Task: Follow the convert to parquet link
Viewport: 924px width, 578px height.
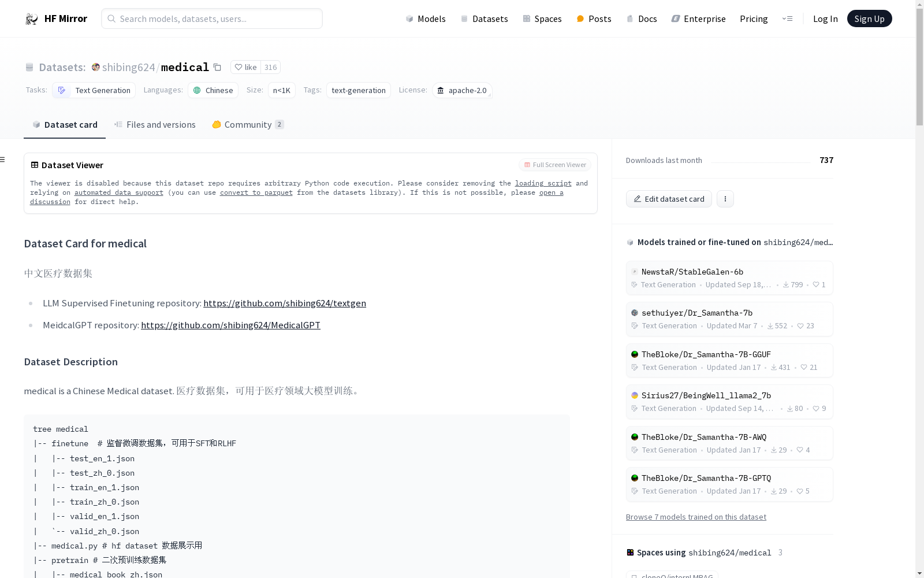Action: pyautogui.click(x=256, y=192)
